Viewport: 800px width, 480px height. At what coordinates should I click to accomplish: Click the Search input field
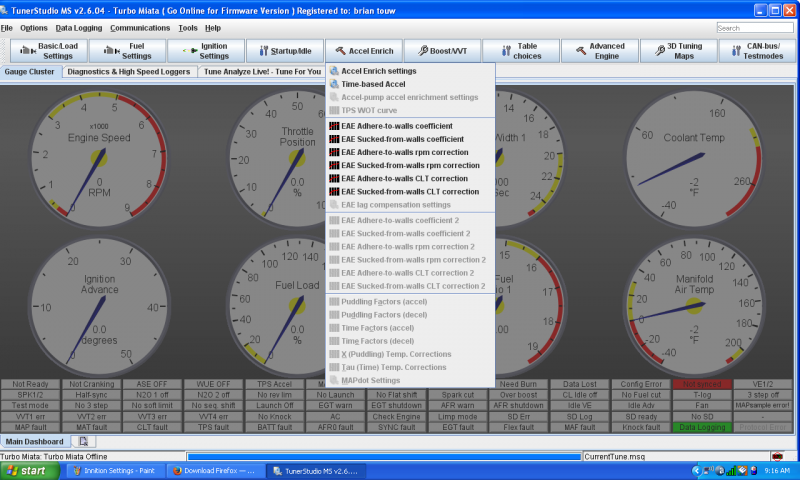[x=755, y=28]
